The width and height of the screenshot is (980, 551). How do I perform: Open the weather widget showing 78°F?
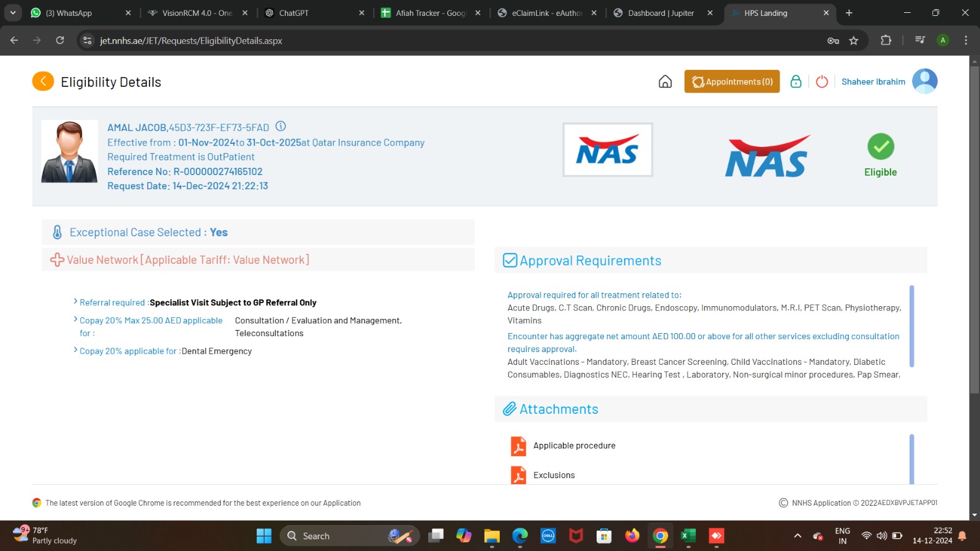tap(45, 536)
